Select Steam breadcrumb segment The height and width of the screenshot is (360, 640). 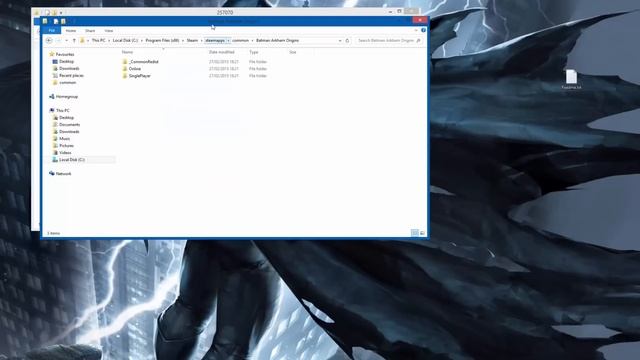pyautogui.click(x=192, y=40)
